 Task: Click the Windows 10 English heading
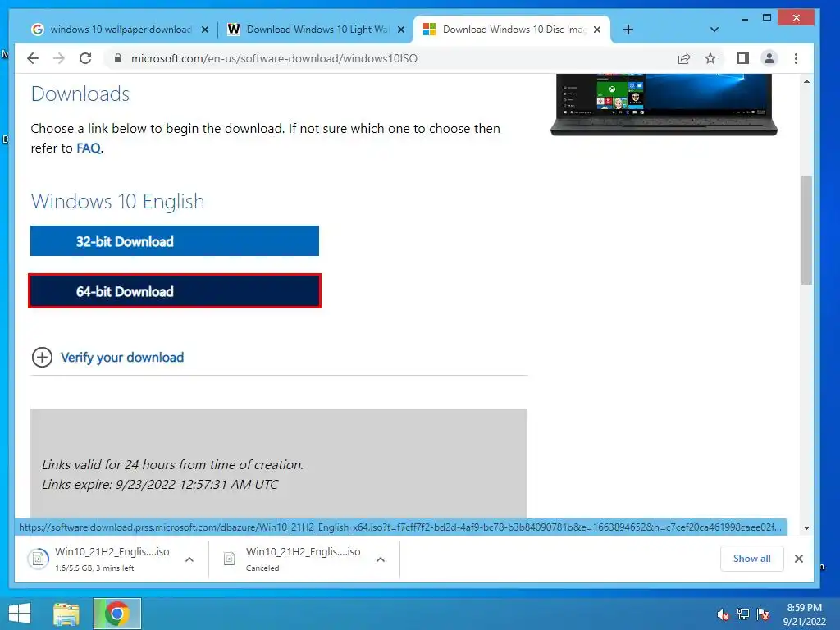coord(118,202)
